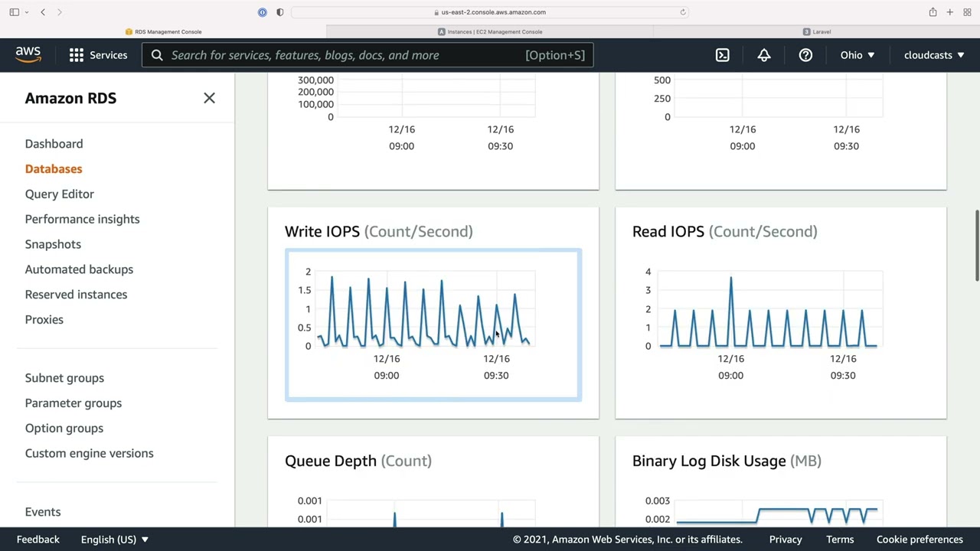Open Cookie preferences
The width and height of the screenshot is (980, 551).
point(920,540)
